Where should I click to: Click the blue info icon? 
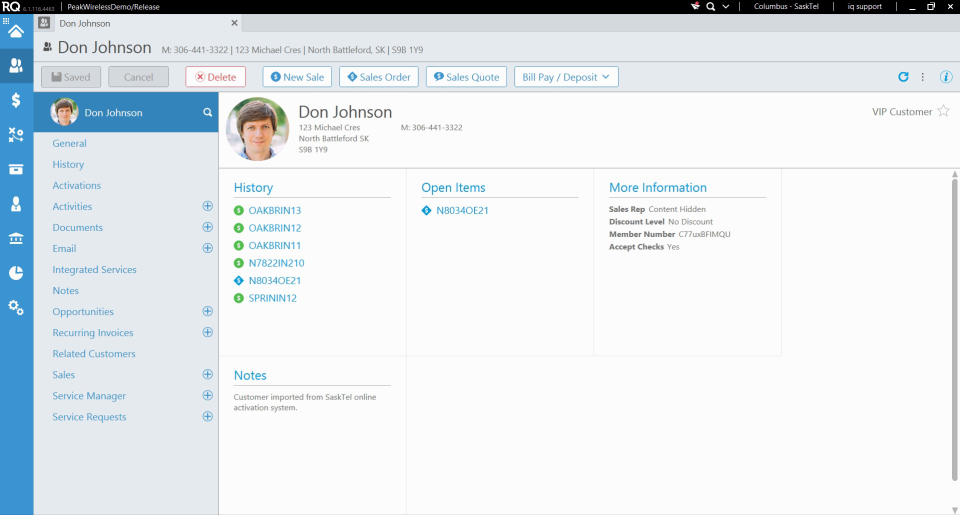(x=946, y=77)
